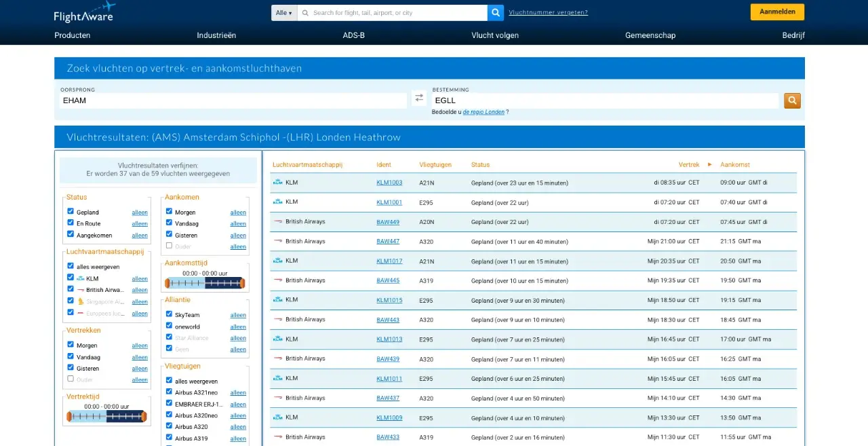Uncheck the SkyTeam alliance checkbox
The height and width of the screenshot is (446, 868).
169,314
